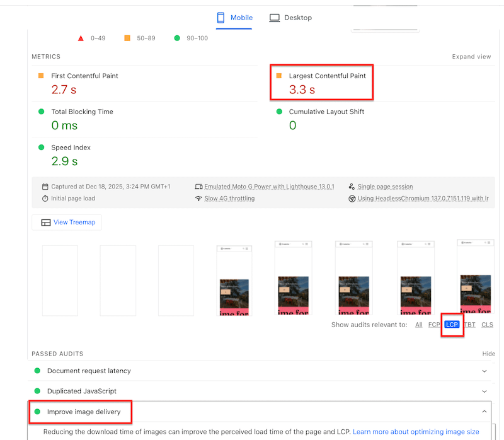Click the Desktop laptop icon
Image resolution: width=504 pixels, height=440 pixels.
coord(275,18)
